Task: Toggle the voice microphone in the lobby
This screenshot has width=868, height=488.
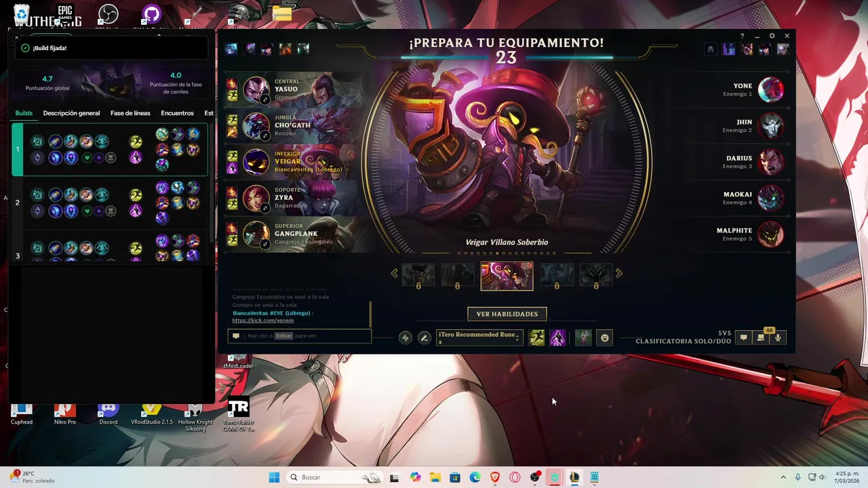Action: [x=778, y=338]
